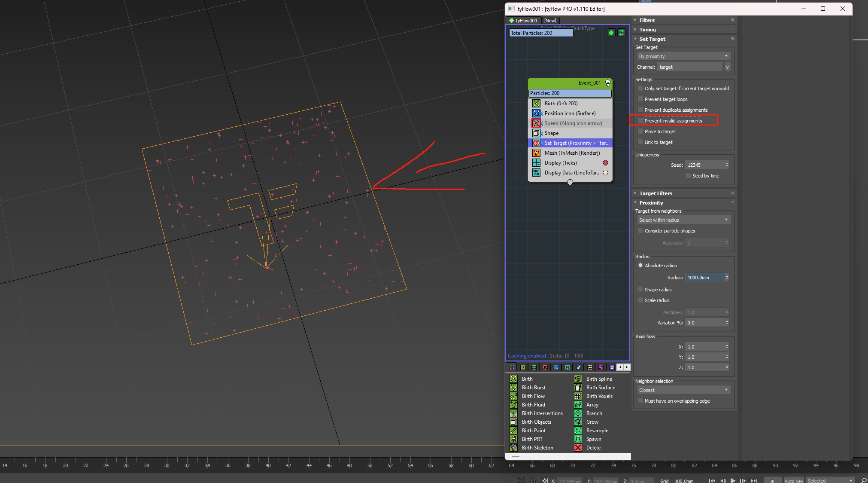Screen dimensions: 868x483
Task: Expand the Target Filters rollout
Action: coord(656,193)
